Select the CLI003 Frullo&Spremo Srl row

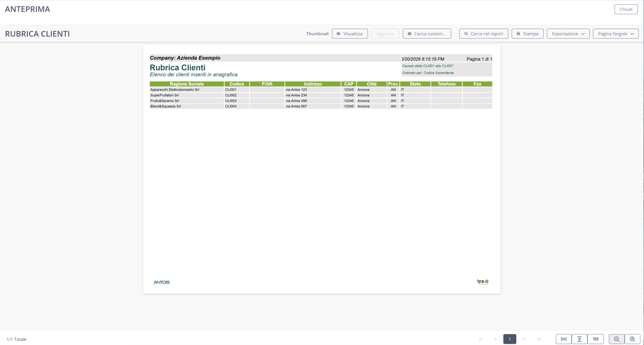coord(321,101)
